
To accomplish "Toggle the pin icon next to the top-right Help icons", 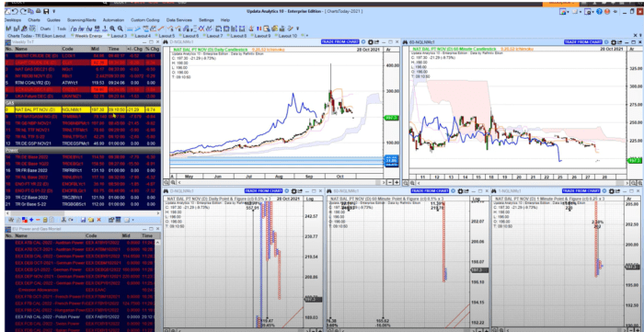I will [615, 11].
